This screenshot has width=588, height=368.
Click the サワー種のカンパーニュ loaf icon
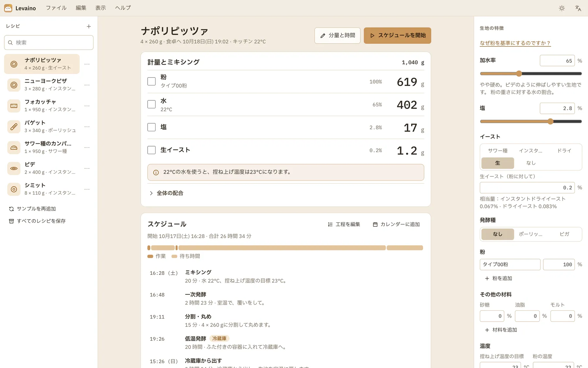point(14,148)
